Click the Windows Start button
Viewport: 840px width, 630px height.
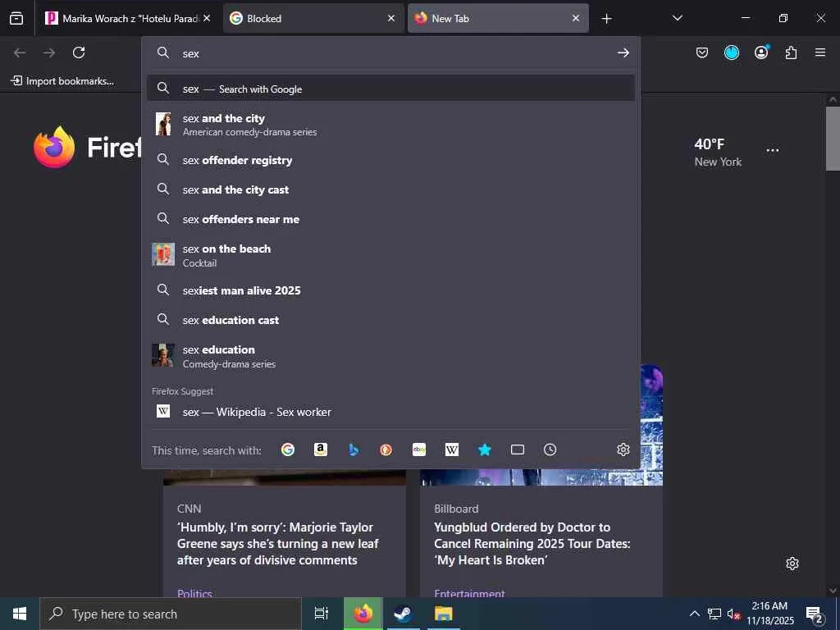20,614
